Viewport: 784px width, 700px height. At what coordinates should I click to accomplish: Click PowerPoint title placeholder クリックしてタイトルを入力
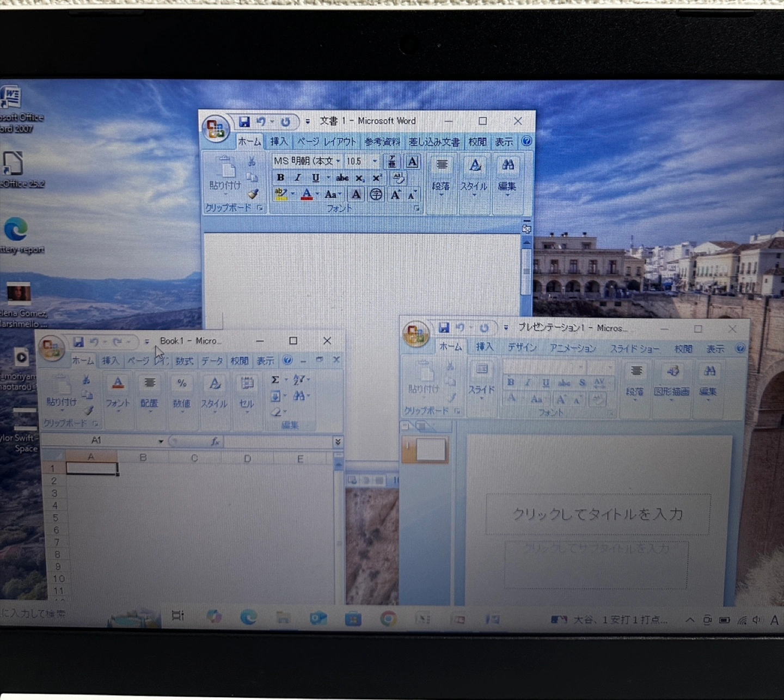point(598,514)
